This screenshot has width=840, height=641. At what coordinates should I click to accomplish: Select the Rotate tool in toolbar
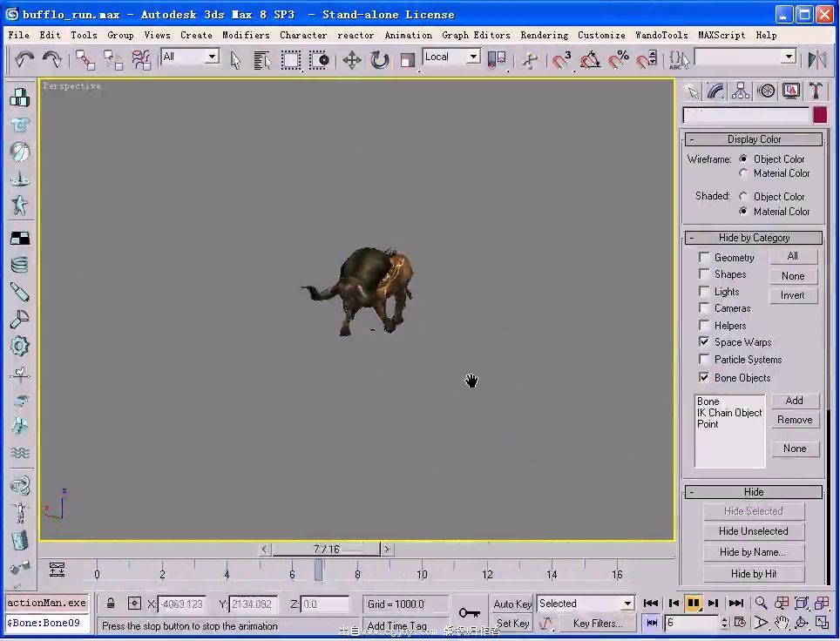(380, 59)
